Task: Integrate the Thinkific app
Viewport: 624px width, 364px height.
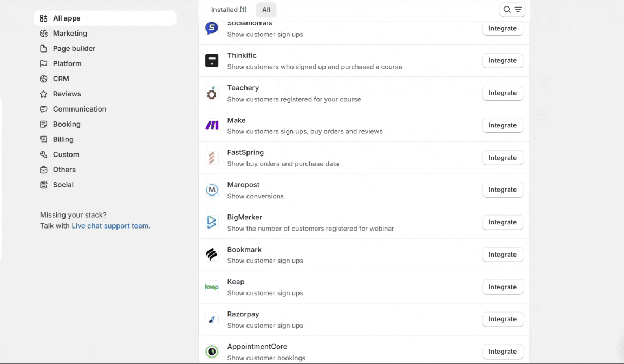Action: (503, 61)
